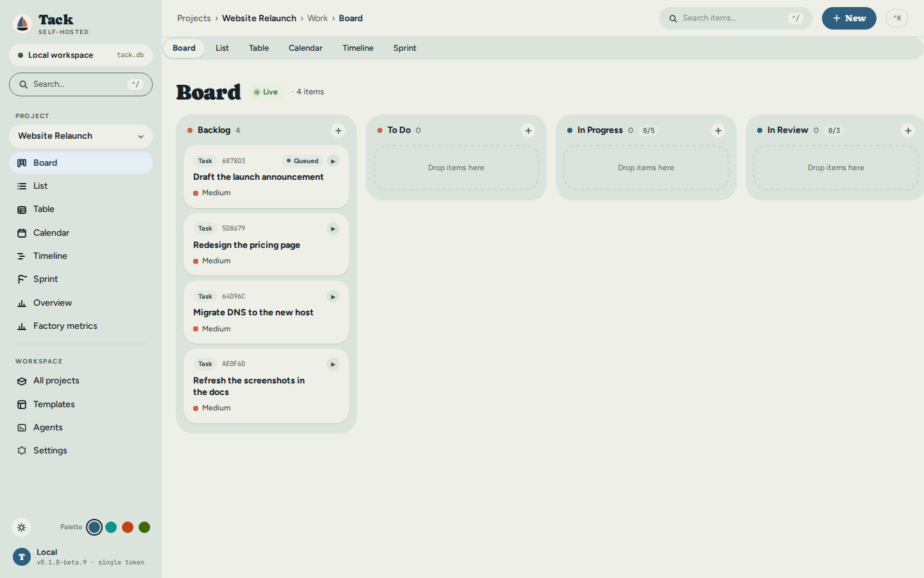Switch to the Timeline tab
Screen dimensions: 924x578
pos(358,48)
